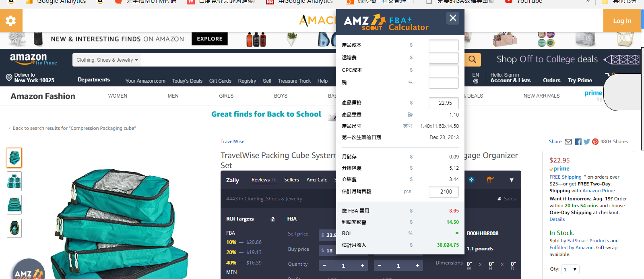
Task: Click the 估計月銷售額 monthly sales input field
Action: 444,192
